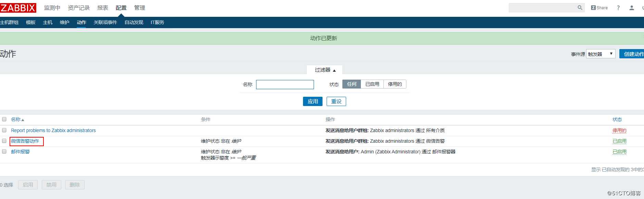The image size is (644, 199).
Task: Toggle the select-all header checkbox
Action: pos(4,119)
